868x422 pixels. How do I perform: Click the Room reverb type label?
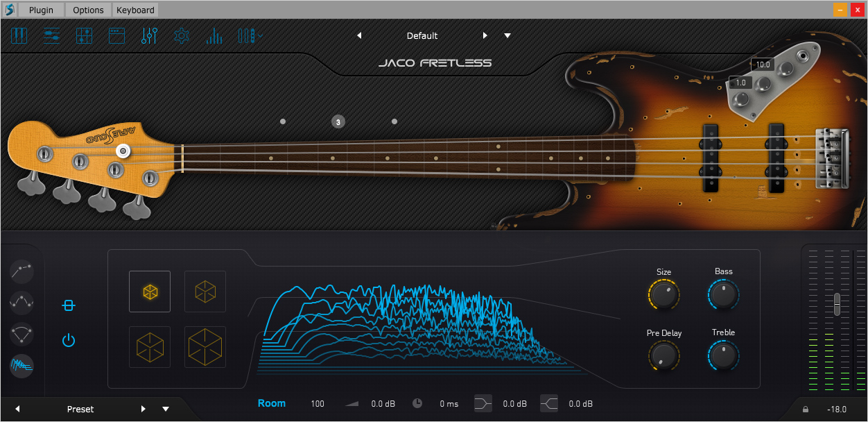click(272, 403)
